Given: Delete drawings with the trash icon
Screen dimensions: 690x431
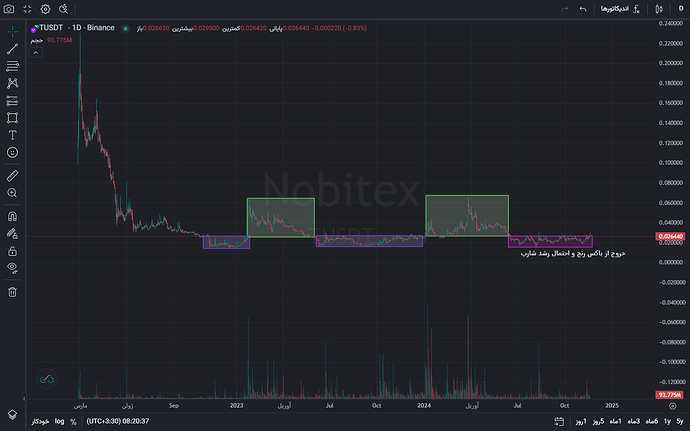Looking at the screenshot, I should click(x=12, y=292).
